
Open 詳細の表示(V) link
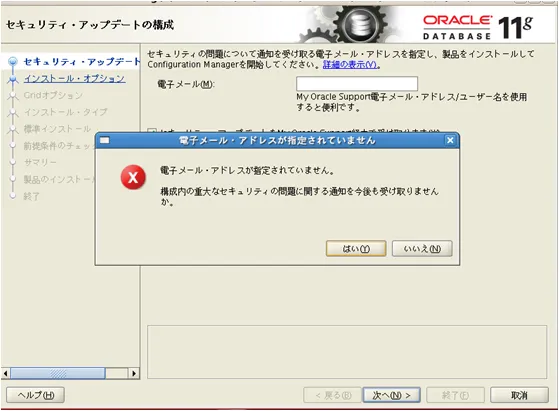pyautogui.click(x=350, y=65)
